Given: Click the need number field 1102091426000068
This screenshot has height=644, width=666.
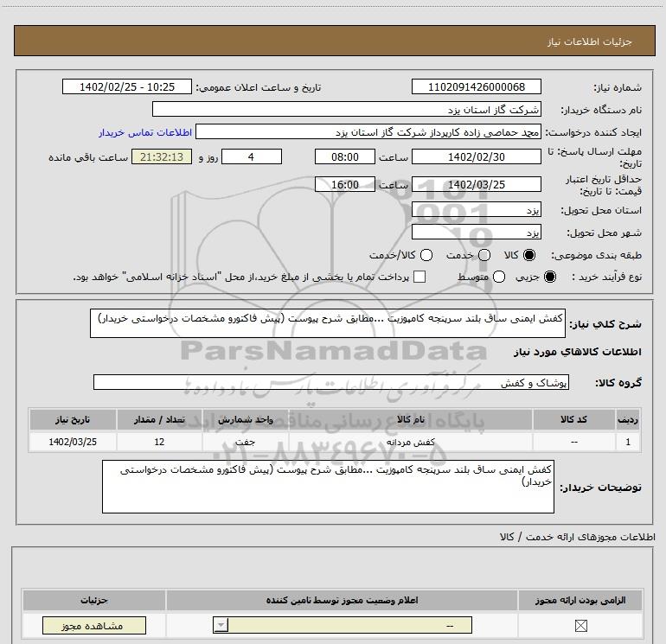Looking at the screenshot, I should pos(476,86).
